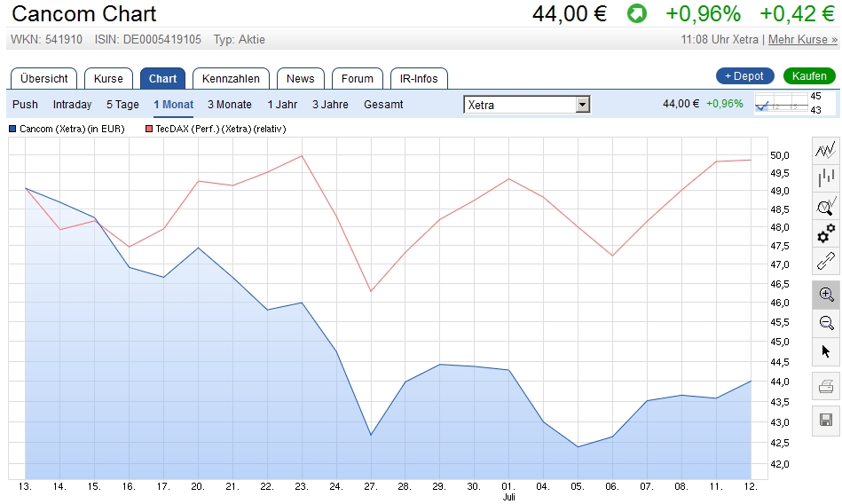Open the IR-Infos tab
This screenshot has width=842, height=504.
(x=419, y=78)
